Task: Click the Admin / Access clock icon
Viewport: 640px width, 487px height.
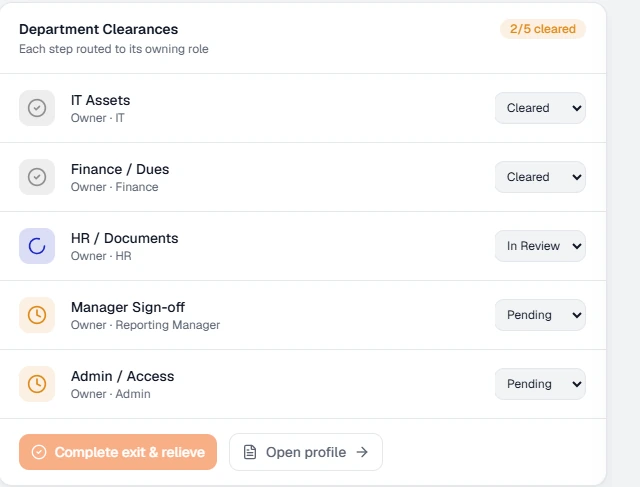Action: (37, 384)
